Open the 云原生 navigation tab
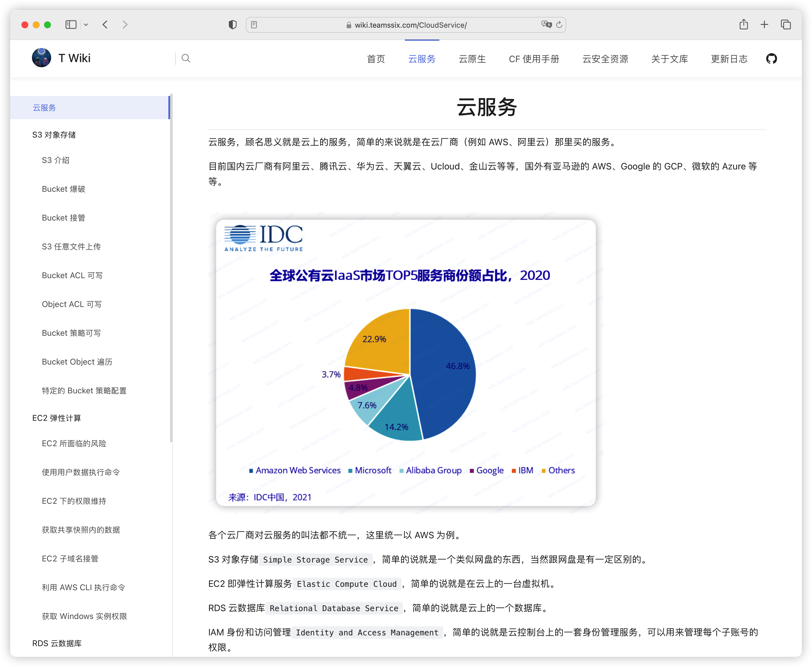 tap(472, 59)
